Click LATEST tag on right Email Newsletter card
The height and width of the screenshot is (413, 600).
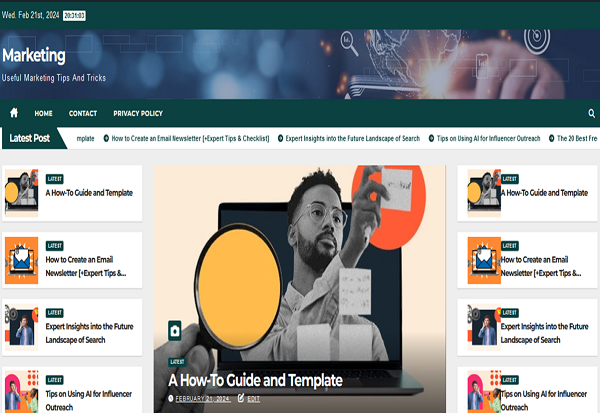pos(509,246)
